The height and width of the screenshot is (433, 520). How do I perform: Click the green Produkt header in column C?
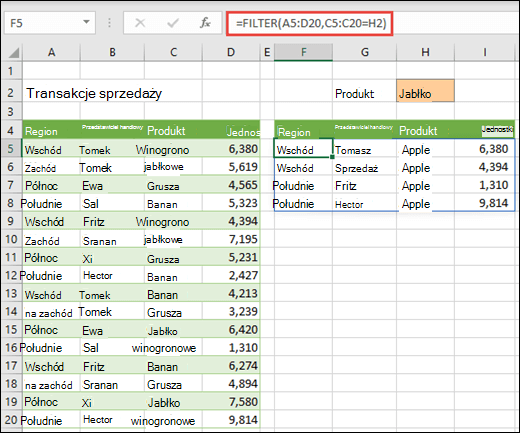tap(173, 130)
